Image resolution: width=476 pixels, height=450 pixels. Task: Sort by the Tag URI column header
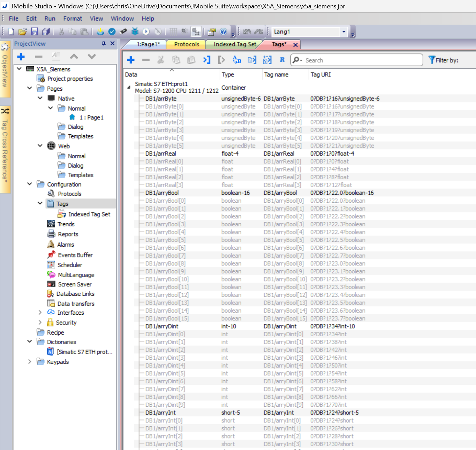tap(392, 74)
